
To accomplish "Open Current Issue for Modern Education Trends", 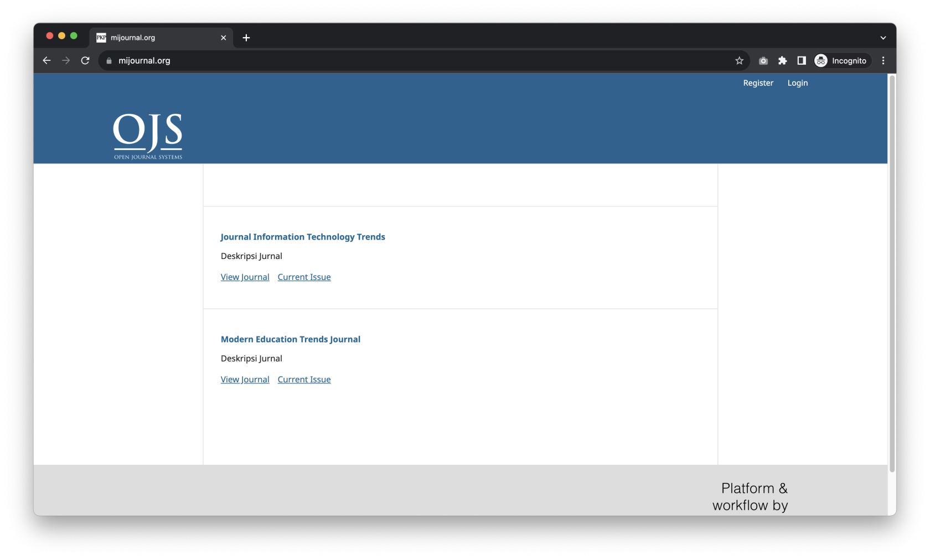I will pos(304,380).
